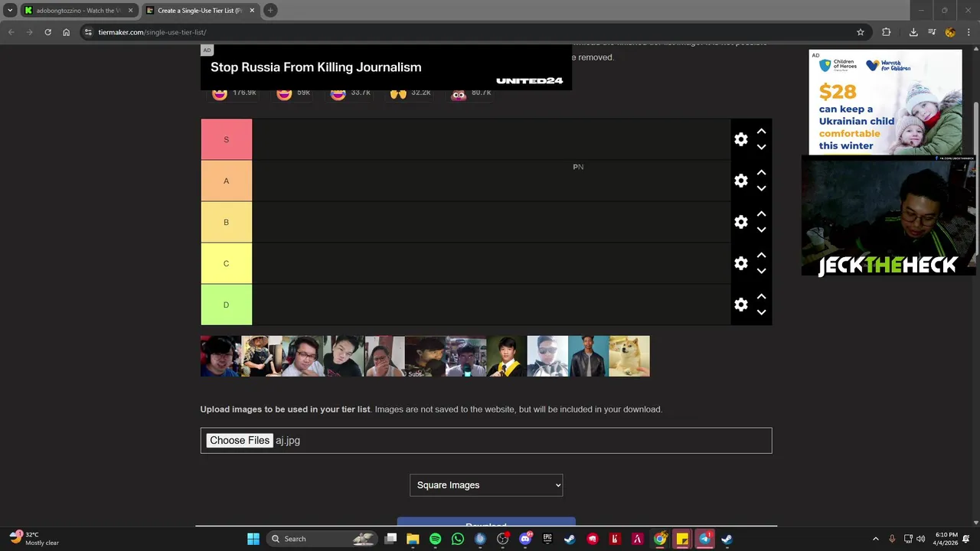Move C tier row up
The image size is (980, 551).
pos(761,256)
